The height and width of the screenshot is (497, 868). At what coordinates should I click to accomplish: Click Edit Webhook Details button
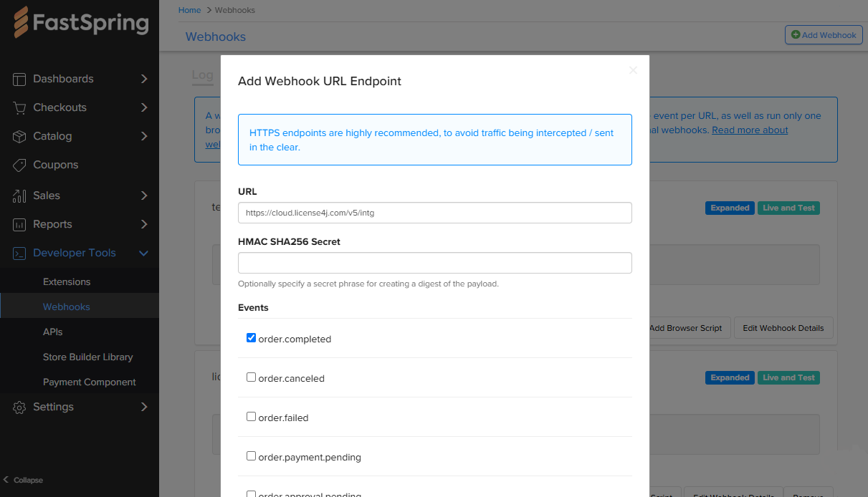pyautogui.click(x=783, y=328)
